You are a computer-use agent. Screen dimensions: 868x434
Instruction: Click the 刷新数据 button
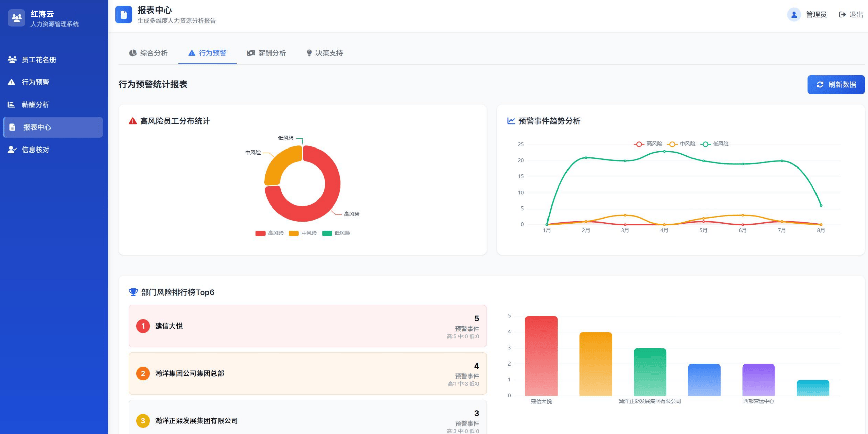click(835, 85)
